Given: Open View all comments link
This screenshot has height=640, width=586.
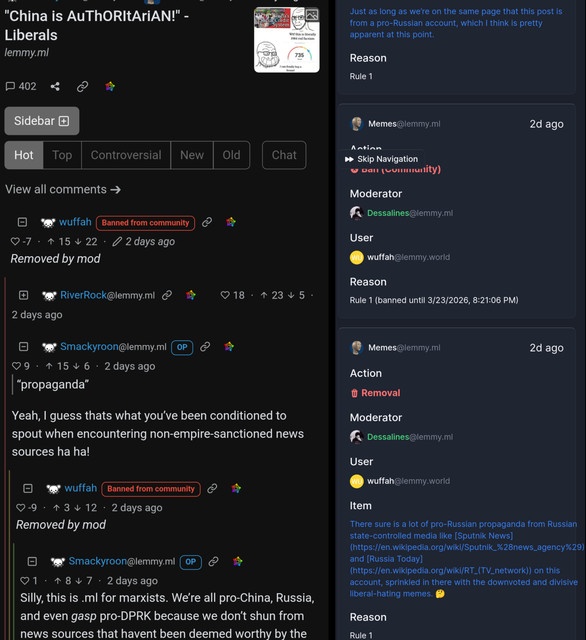Looking at the screenshot, I should coord(63,189).
